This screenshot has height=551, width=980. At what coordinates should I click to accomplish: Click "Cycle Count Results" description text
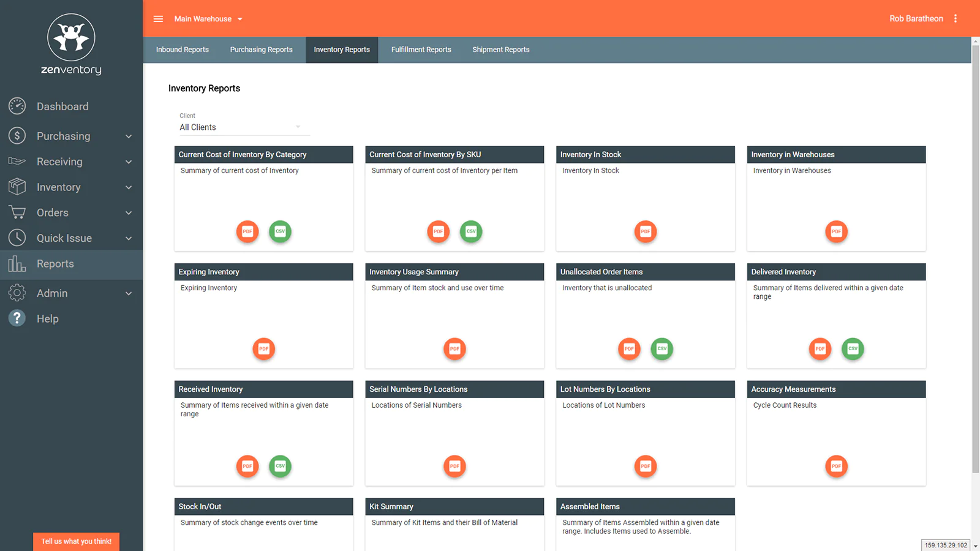point(785,405)
